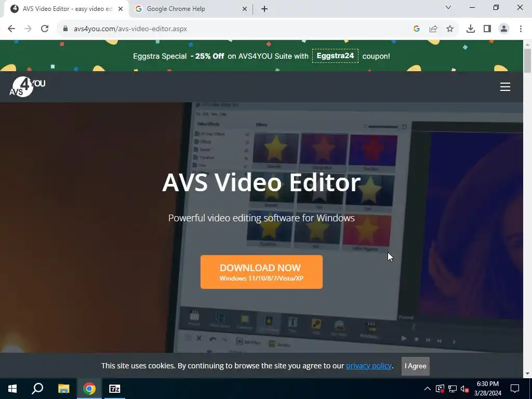Screen dimensions: 532x399
Task: Open Windows taskbar search
Action: pos(37,389)
